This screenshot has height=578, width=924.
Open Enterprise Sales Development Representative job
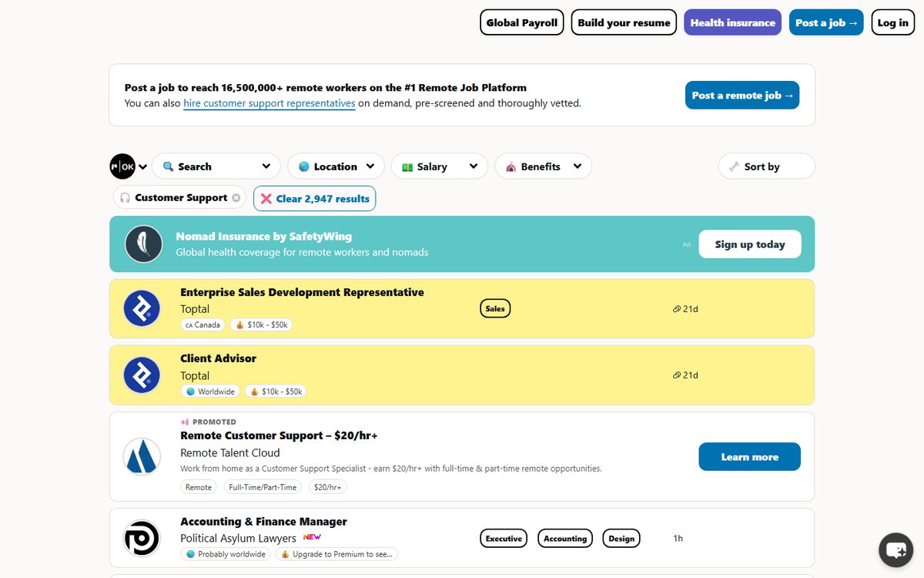click(302, 292)
